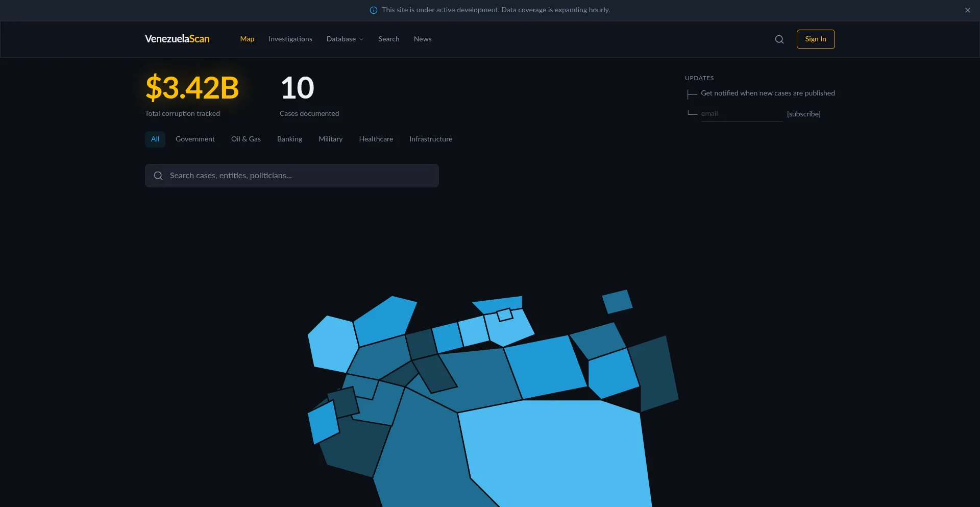Filter cases by Oil & Gas
980x507 pixels.
tap(246, 139)
